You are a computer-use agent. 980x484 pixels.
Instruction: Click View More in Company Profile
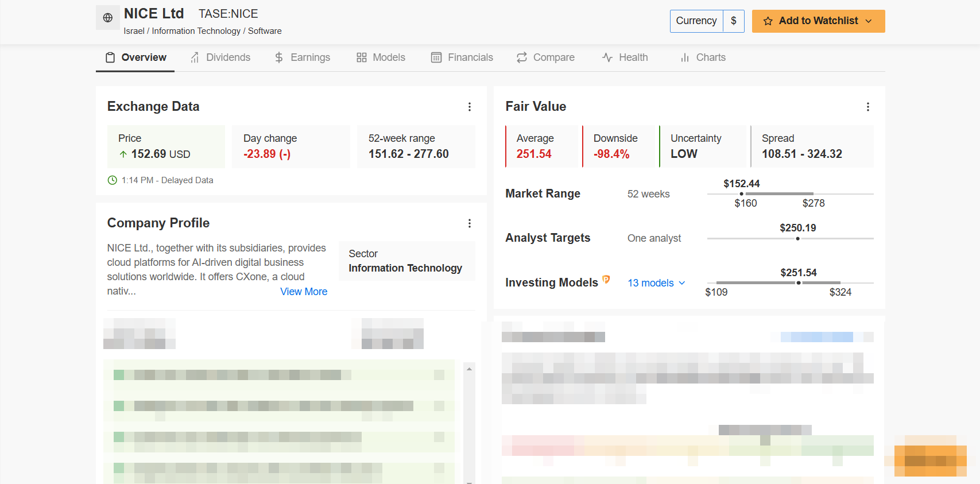[x=304, y=292]
